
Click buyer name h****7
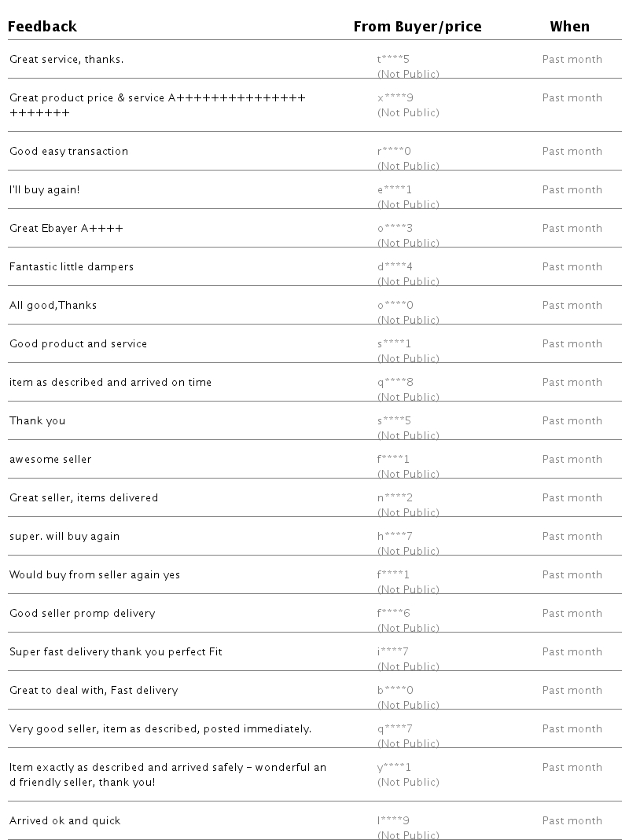click(395, 536)
